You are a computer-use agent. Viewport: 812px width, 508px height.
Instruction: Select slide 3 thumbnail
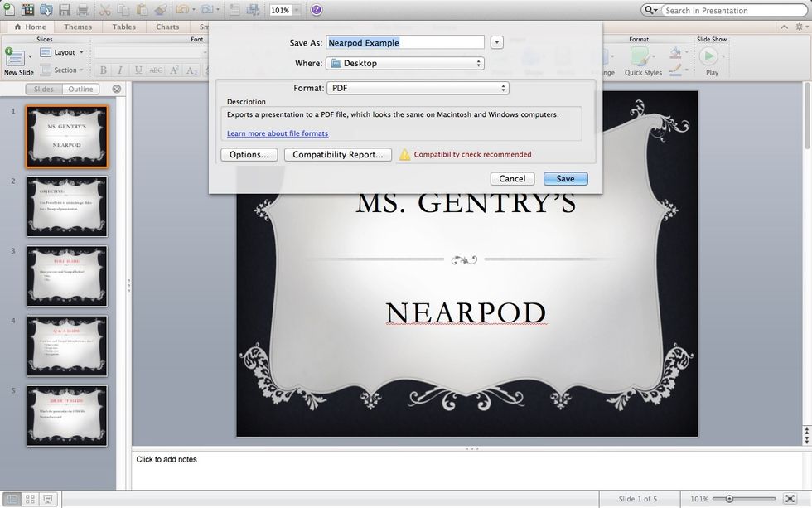(x=67, y=276)
